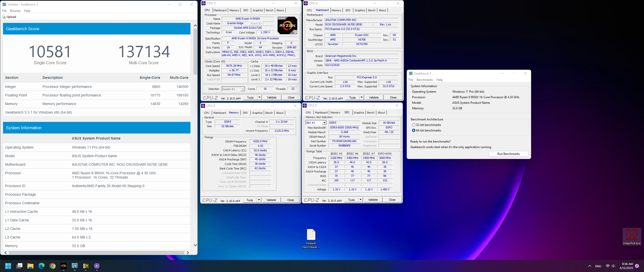Click the Ryzen 9 logo in CPU-Z

click(x=287, y=25)
